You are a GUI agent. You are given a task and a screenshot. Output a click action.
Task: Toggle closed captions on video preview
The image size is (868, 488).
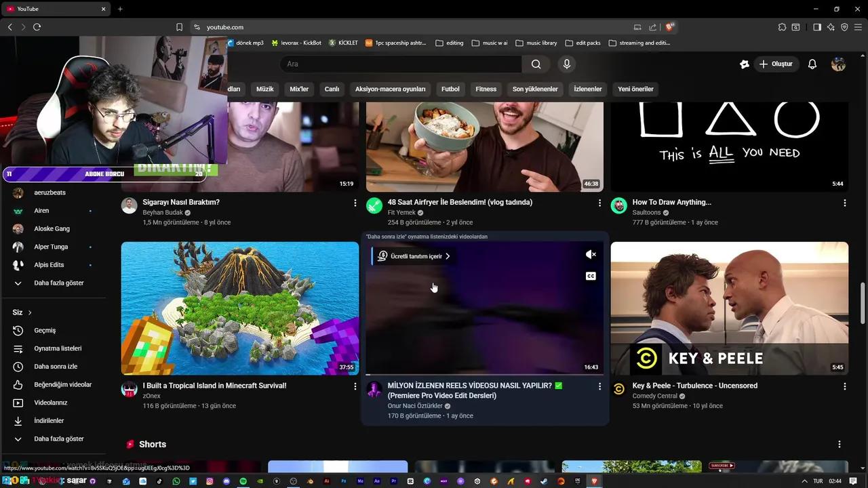(x=591, y=276)
